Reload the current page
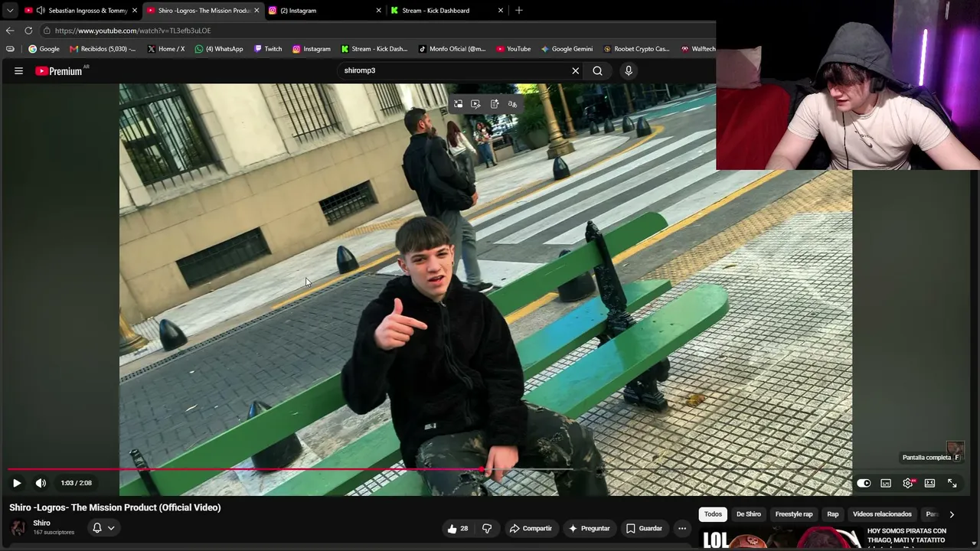Viewport: 980px width, 551px height. pos(28,31)
